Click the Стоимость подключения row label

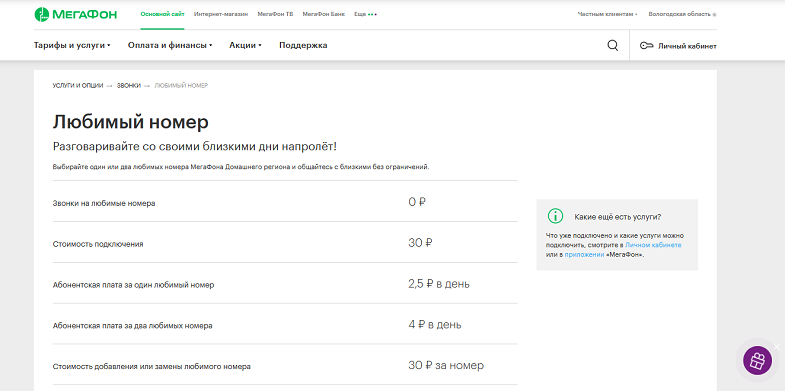[98, 244]
